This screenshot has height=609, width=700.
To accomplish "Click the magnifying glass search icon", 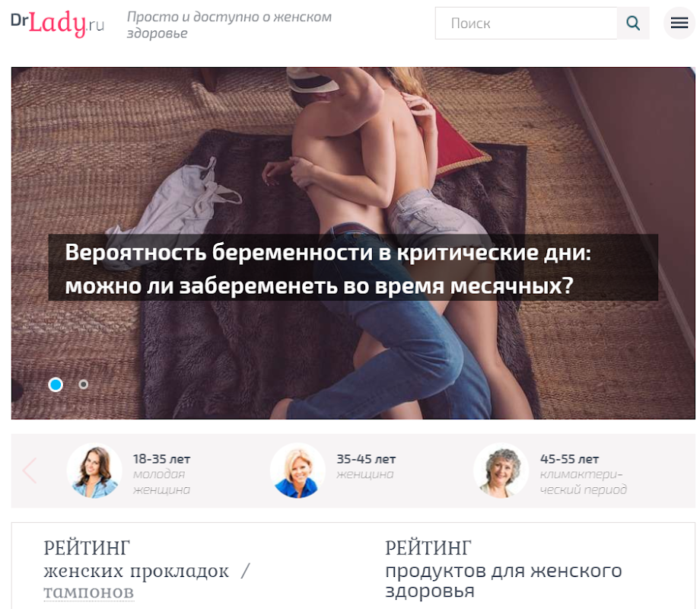I will click(x=632, y=24).
